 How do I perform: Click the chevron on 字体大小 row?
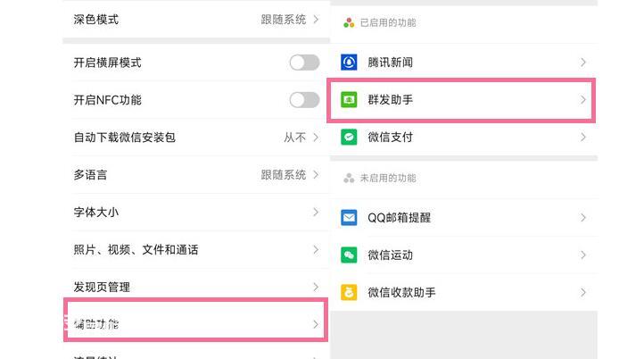[316, 213]
